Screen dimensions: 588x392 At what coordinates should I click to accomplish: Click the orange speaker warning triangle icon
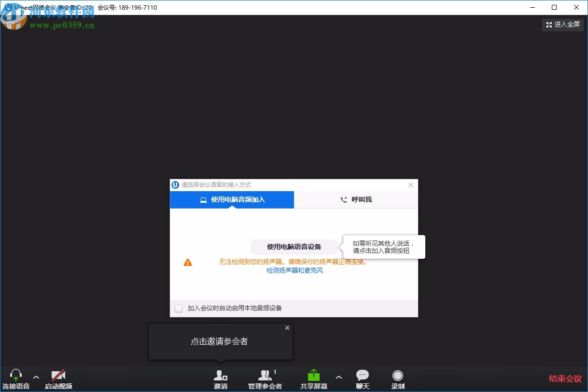click(188, 262)
